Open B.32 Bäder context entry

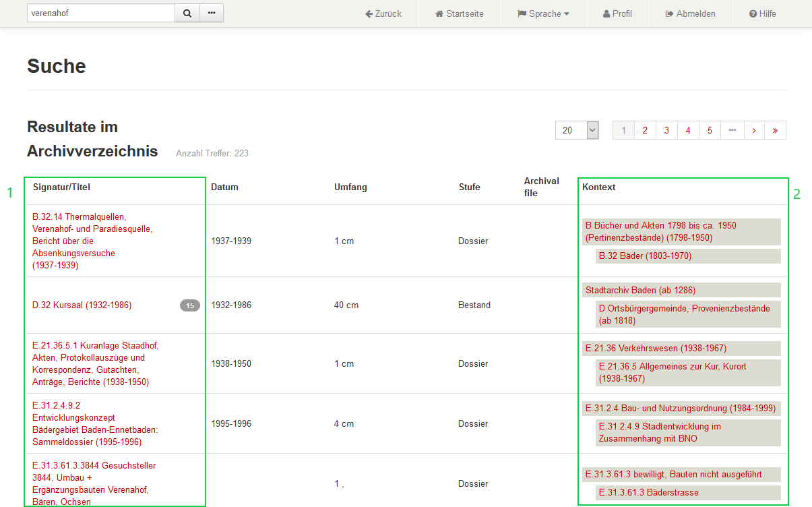point(645,256)
